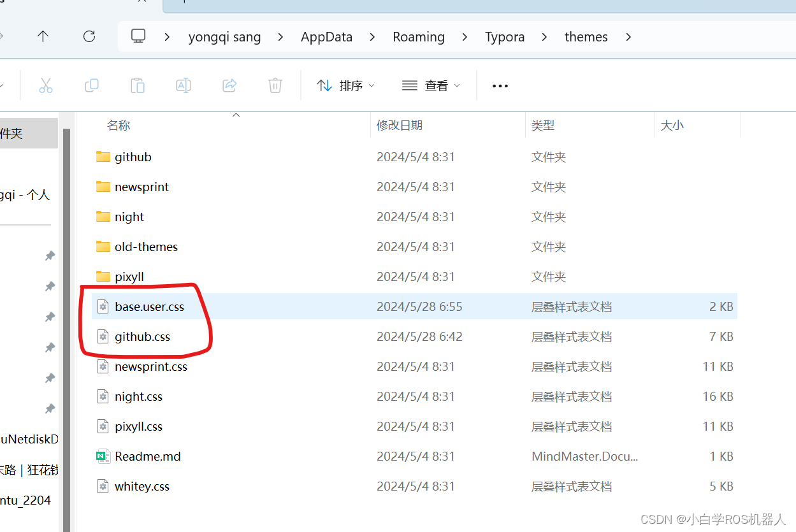Expand chevron after themes in address bar
Image resolution: width=796 pixels, height=532 pixels.
pyautogui.click(x=628, y=37)
